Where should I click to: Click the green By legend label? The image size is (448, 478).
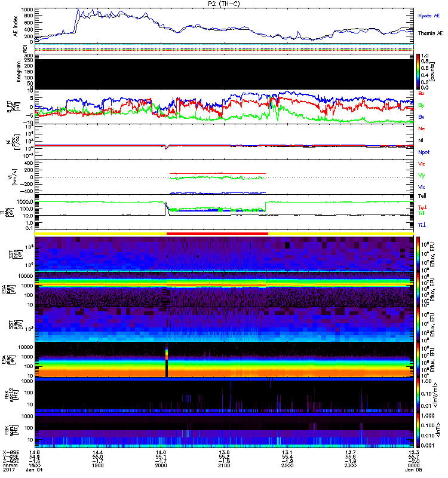(421, 106)
